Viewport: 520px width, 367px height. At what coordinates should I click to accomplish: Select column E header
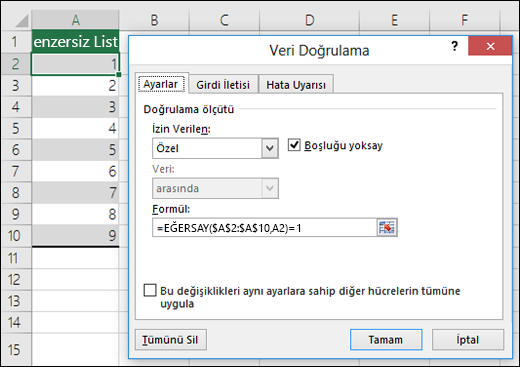394,20
